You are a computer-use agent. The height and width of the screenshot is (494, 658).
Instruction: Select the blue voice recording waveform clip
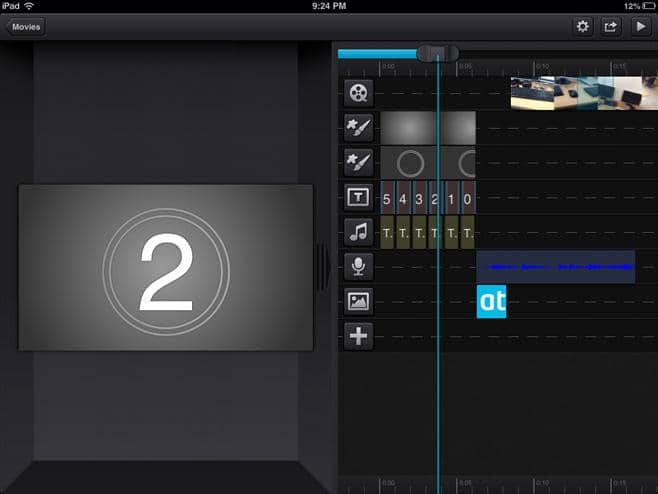[556, 267]
